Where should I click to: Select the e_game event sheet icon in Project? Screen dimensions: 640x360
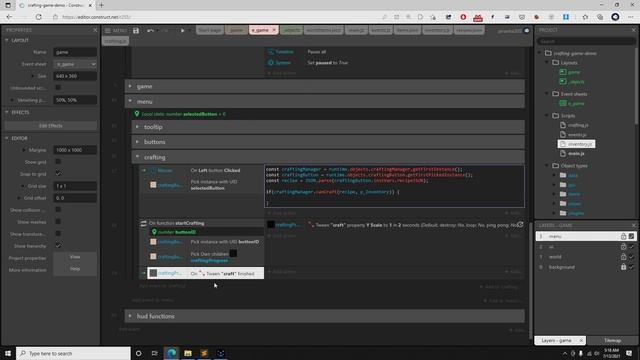coord(563,103)
